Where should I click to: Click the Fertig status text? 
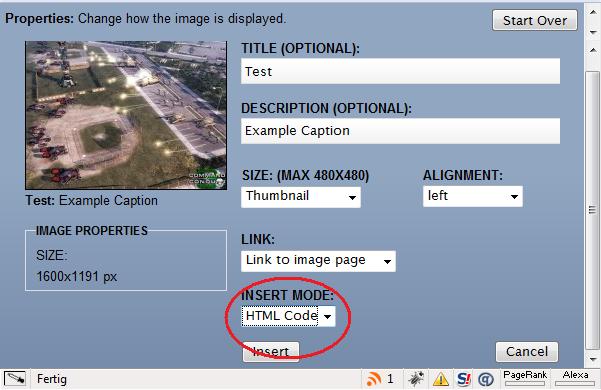tap(52, 379)
